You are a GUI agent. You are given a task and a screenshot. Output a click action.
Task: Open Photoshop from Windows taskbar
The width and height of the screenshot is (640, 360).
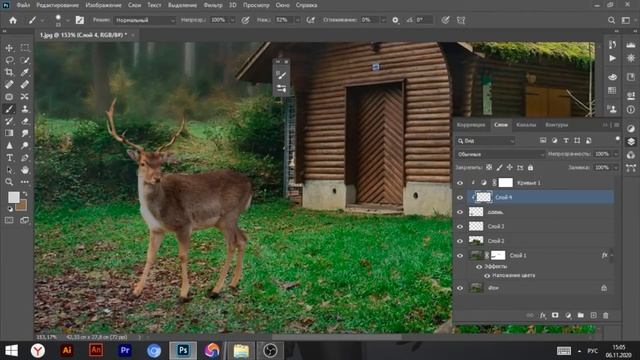point(183,350)
